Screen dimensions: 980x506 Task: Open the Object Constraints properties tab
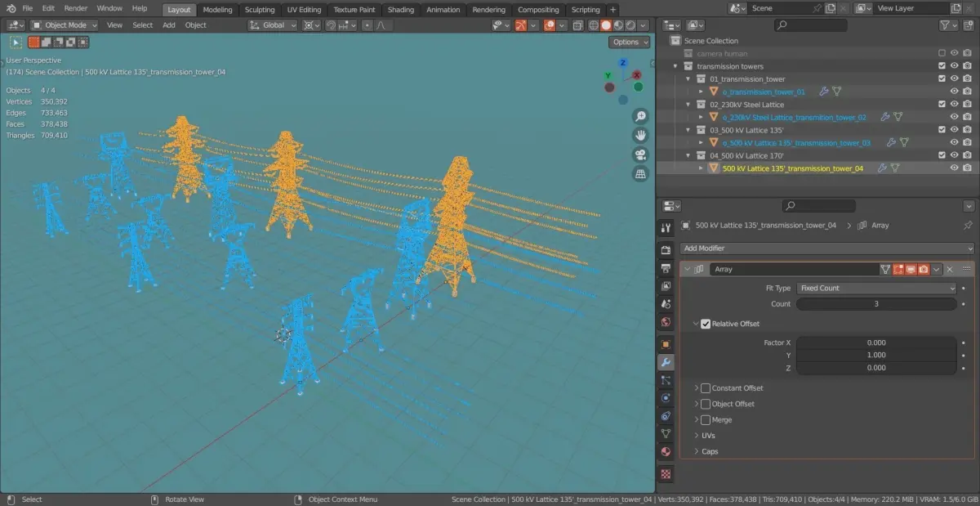tap(666, 416)
